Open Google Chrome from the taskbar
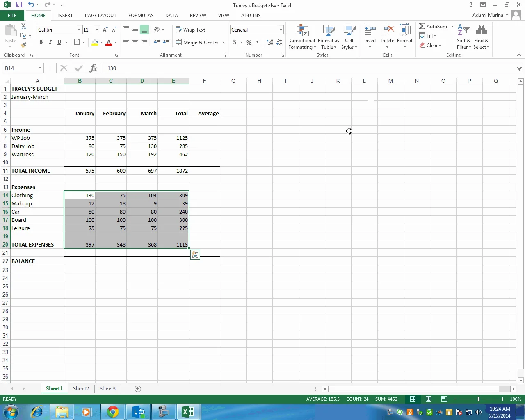The image size is (525, 420). 113,411
